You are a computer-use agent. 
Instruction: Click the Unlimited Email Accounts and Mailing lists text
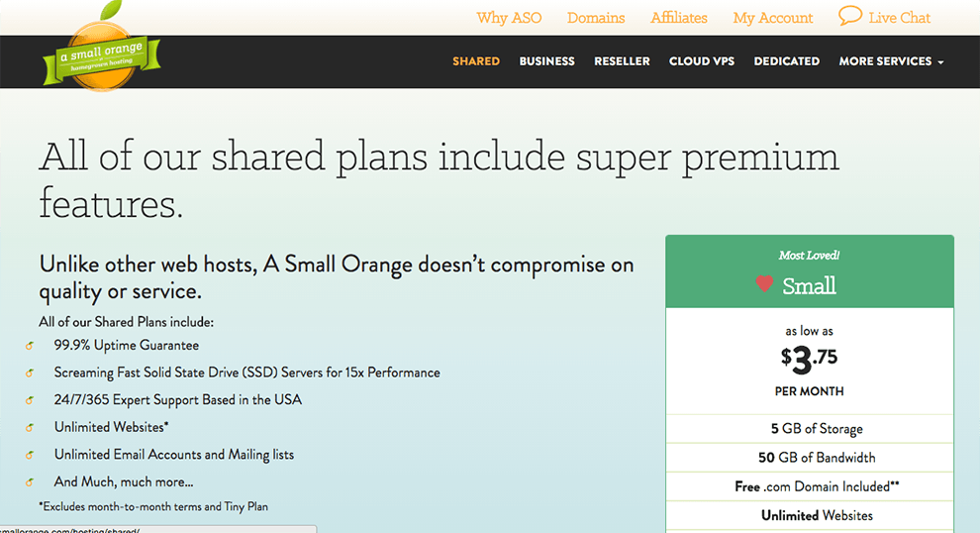[174, 455]
